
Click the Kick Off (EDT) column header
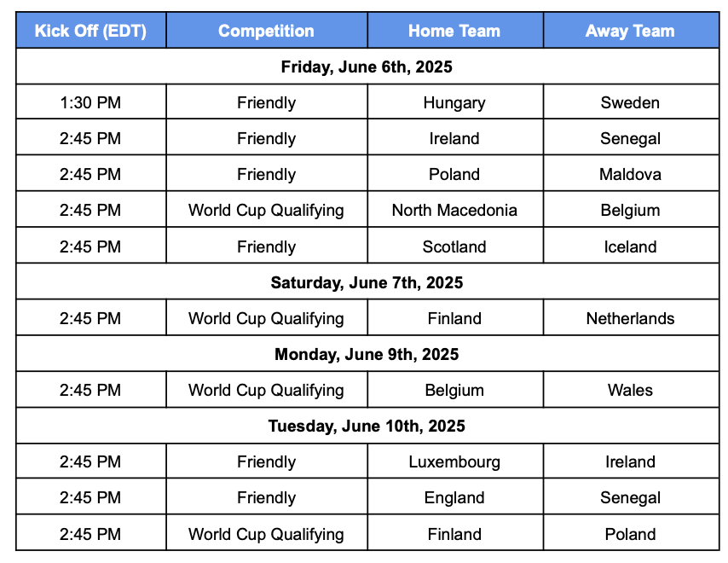click(x=91, y=31)
